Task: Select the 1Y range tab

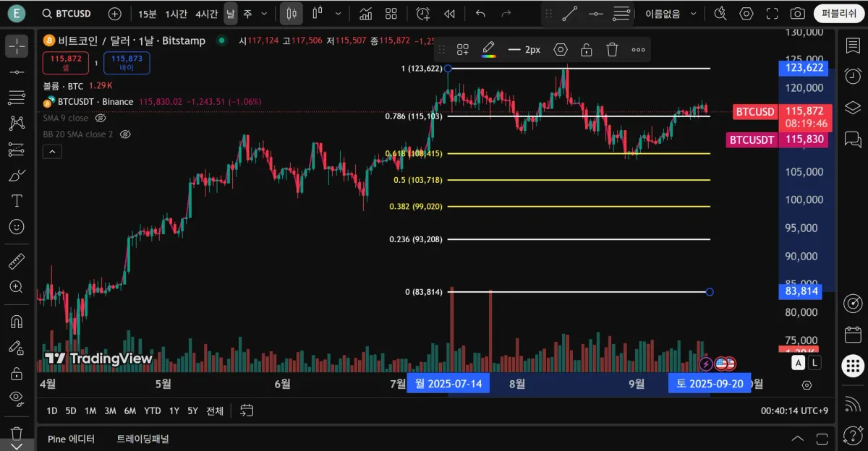Action: 174,411
